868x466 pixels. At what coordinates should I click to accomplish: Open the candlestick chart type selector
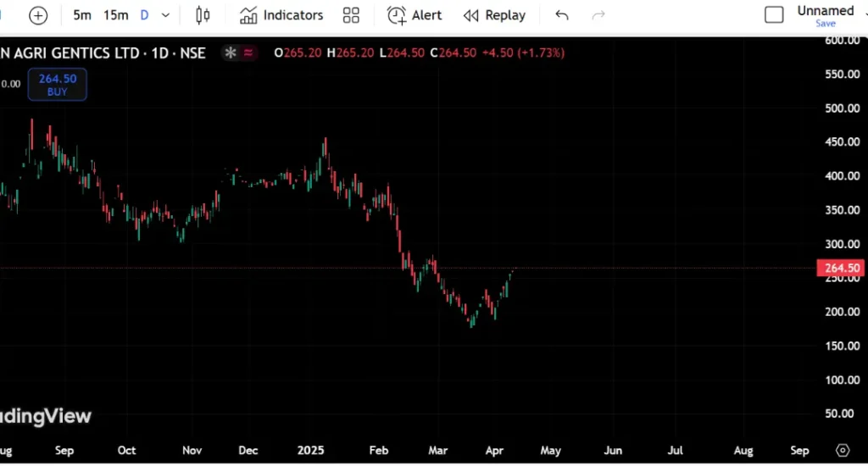pos(203,15)
